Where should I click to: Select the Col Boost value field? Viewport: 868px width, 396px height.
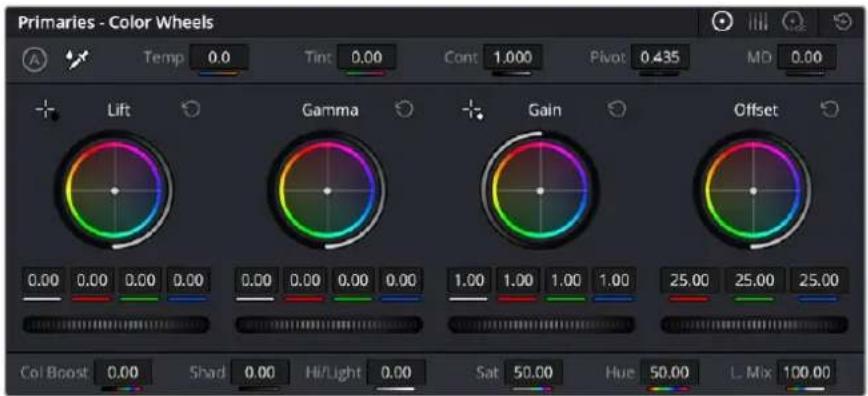122,372
